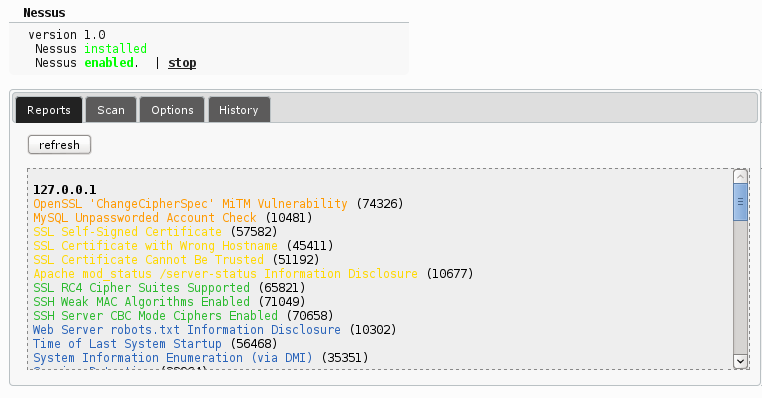Viewport: 762px width, 398px height.
Task: Open System Information Enumeration (via DMI) finding
Action: pos(173,358)
